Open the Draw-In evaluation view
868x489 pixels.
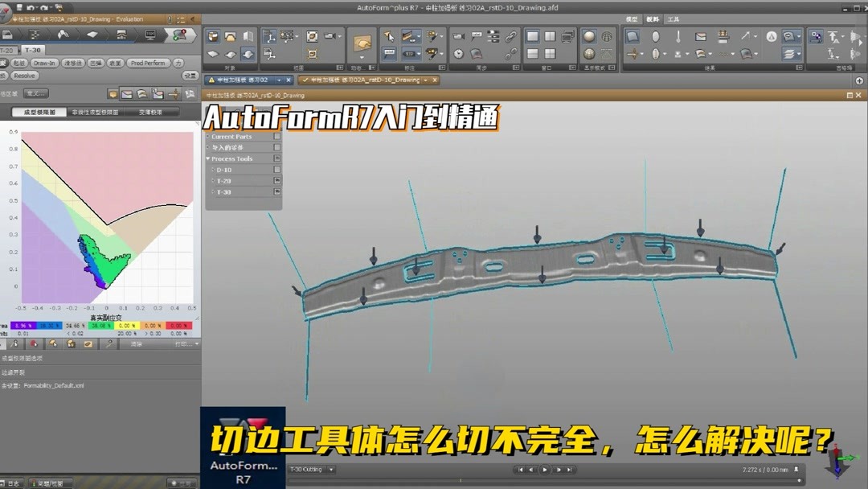pos(45,63)
